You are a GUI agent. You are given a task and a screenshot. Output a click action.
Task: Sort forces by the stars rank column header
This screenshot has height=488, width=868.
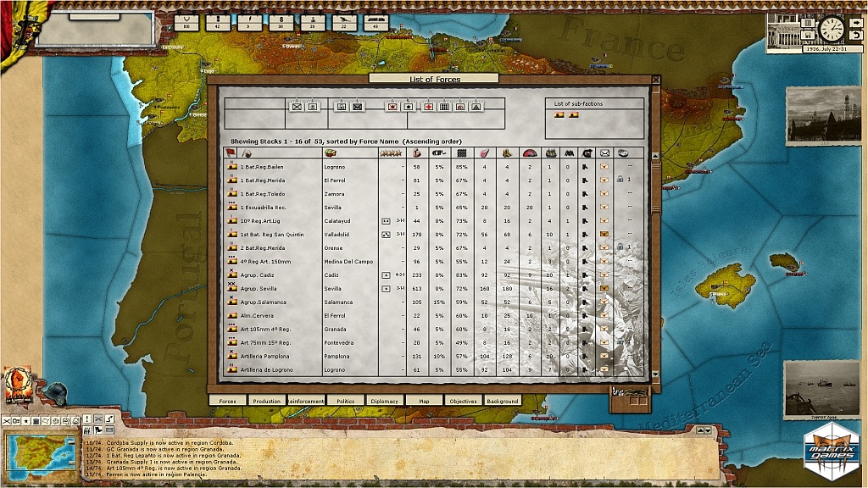pyautogui.click(x=391, y=153)
